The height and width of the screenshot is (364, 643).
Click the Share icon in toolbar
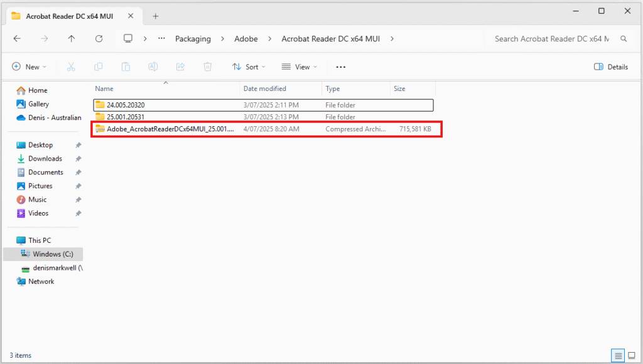point(180,67)
